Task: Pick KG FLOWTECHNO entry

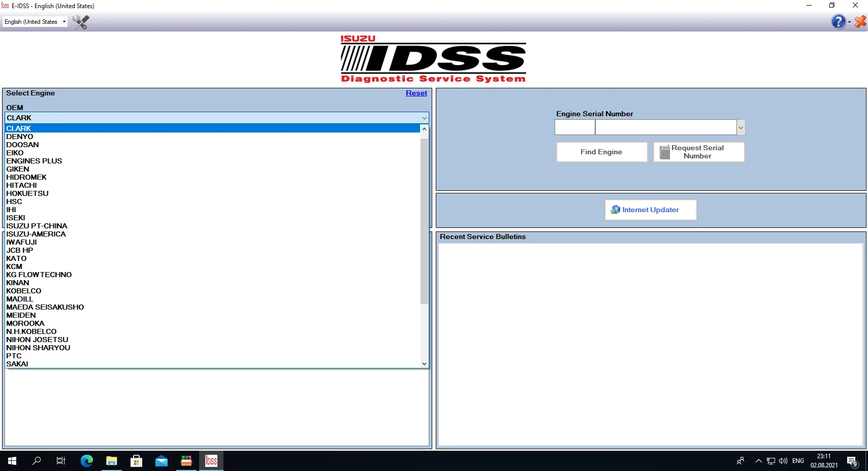Action: coord(213,275)
